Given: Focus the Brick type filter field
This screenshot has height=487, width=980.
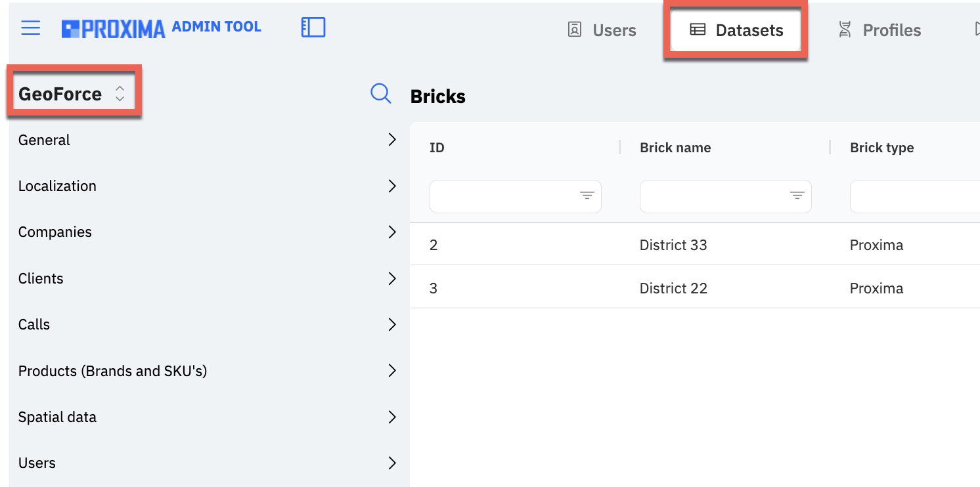Looking at the screenshot, I should point(915,196).
